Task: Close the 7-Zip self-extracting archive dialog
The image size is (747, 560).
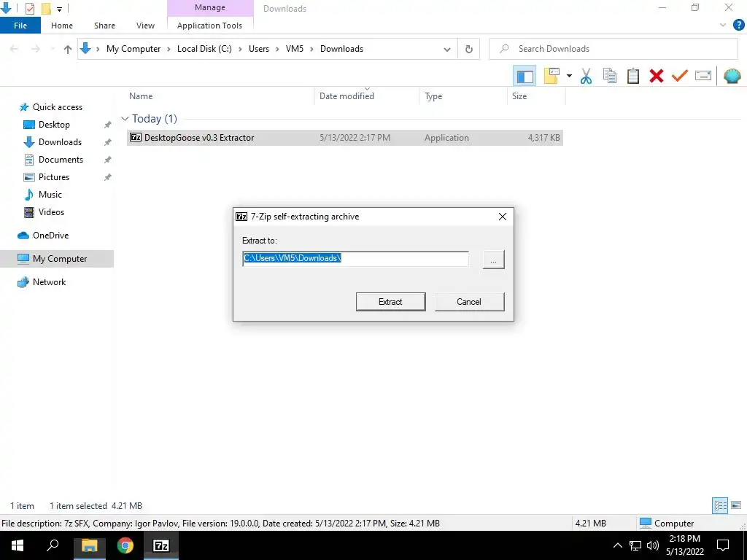Action: (502, 217)
